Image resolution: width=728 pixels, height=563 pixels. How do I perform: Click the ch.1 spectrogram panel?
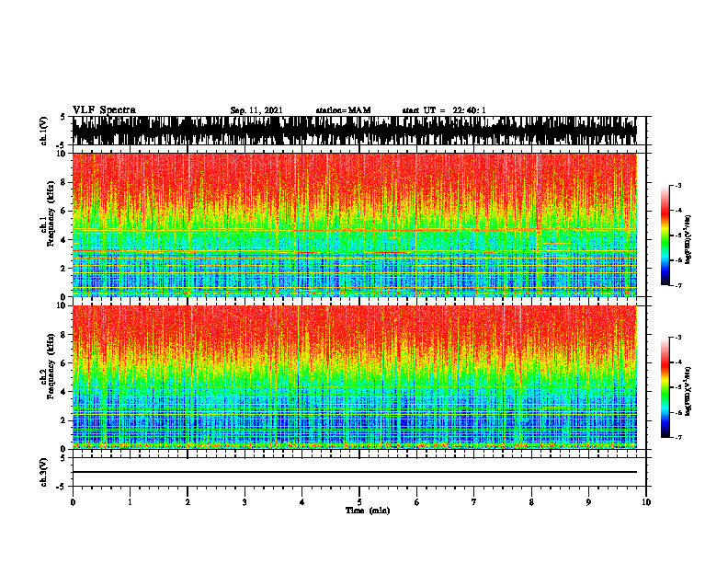point(354,224)
